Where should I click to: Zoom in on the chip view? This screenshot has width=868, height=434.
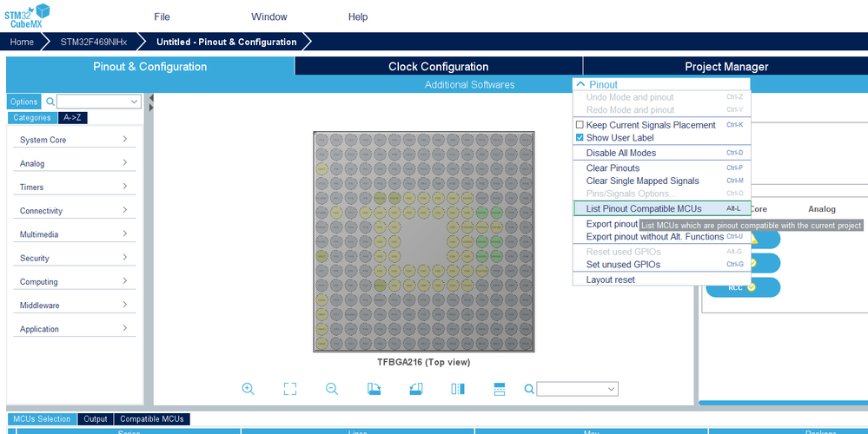[x=248, y=389]
